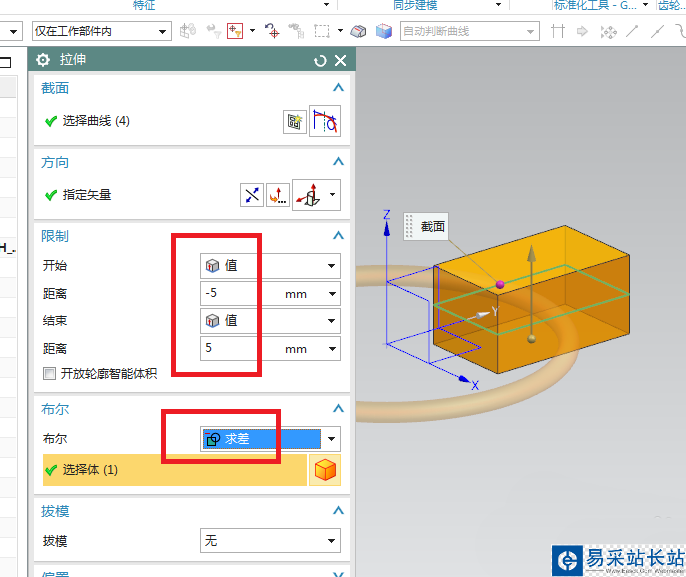Click the rotate point icon in toolbar
The height and width of the screenshot is (577, 686).
point(272,31)
